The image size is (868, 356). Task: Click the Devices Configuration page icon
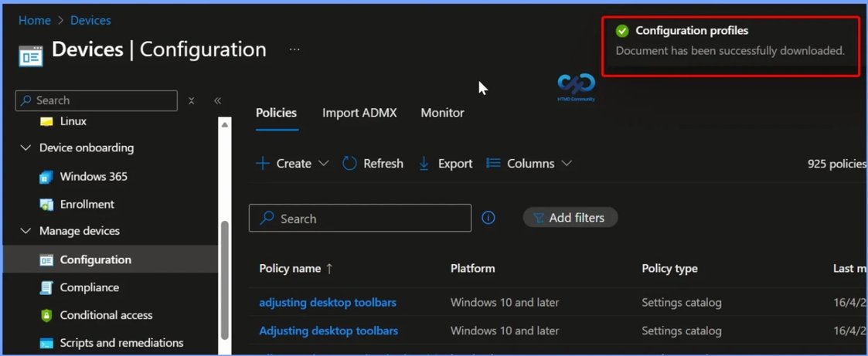tap(30, 56)
